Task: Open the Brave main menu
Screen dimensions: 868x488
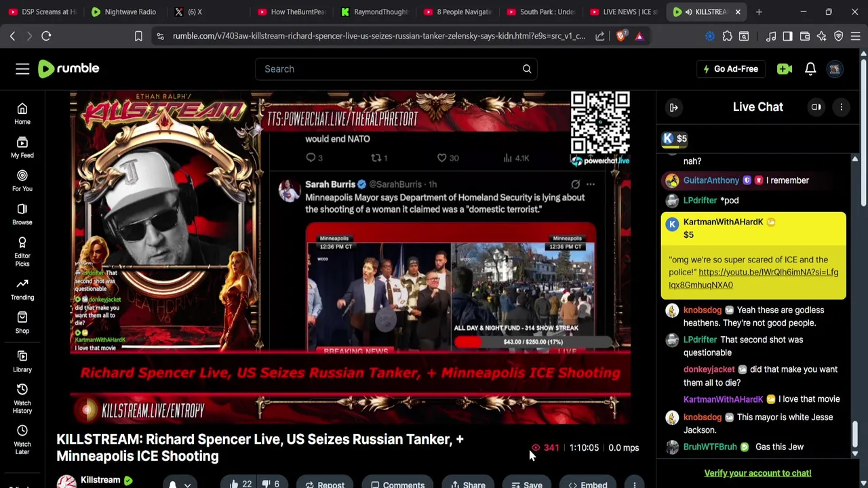Action: [855, 36]
